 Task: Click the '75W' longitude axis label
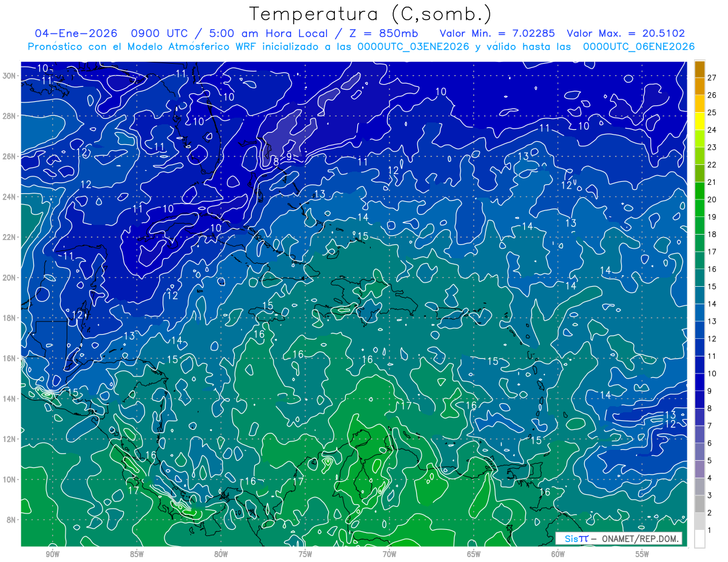click(x=305, y=554)
